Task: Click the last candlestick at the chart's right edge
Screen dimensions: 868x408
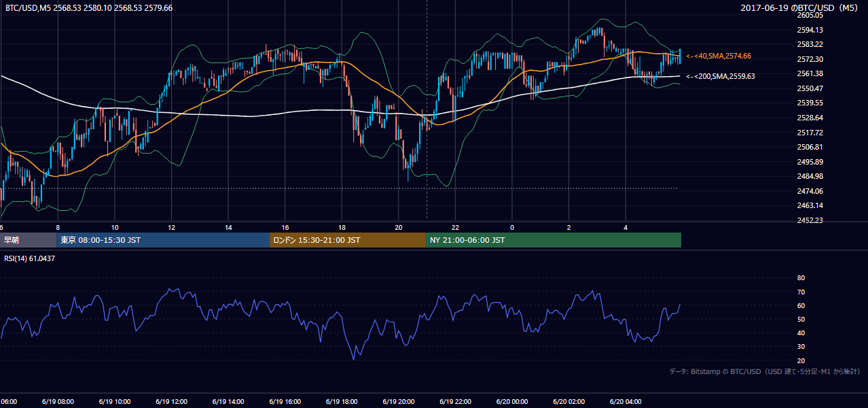Action: (680, 56)
